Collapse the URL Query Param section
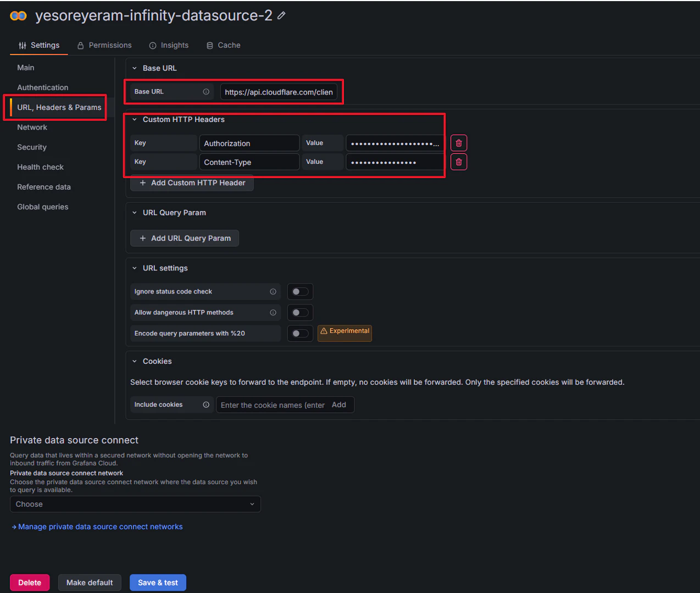Screen dimensions: 700x593 pyautogui.click(x=135, y=213)
